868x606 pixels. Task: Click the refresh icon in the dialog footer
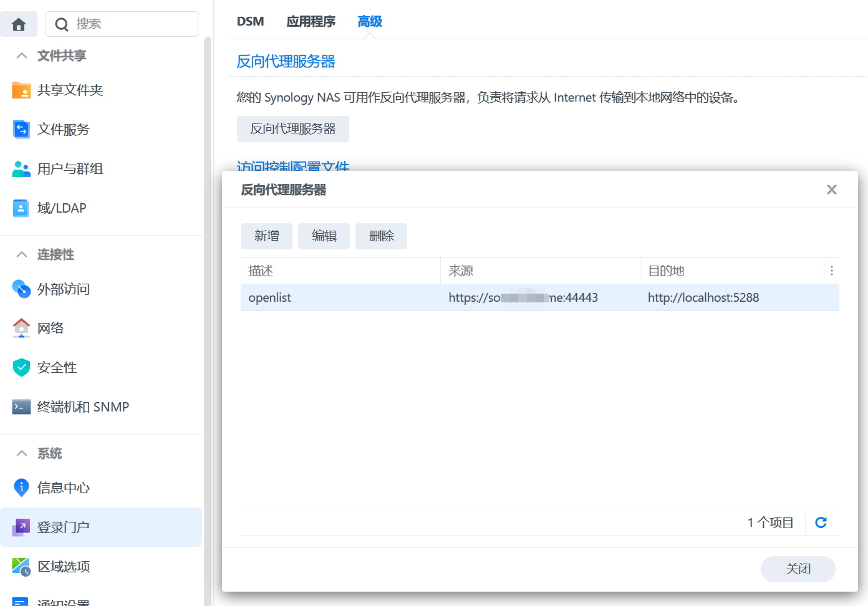(x=821, y=522)
